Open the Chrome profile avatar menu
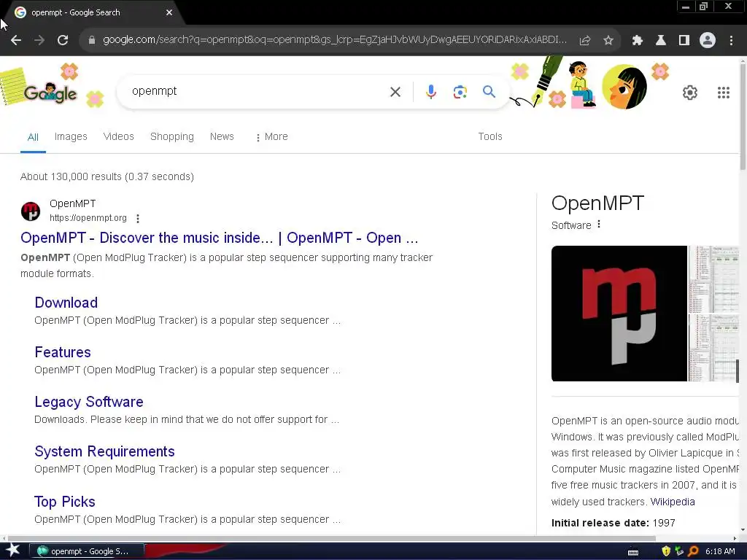Screen dimensions: 747x560 (708, 41)
